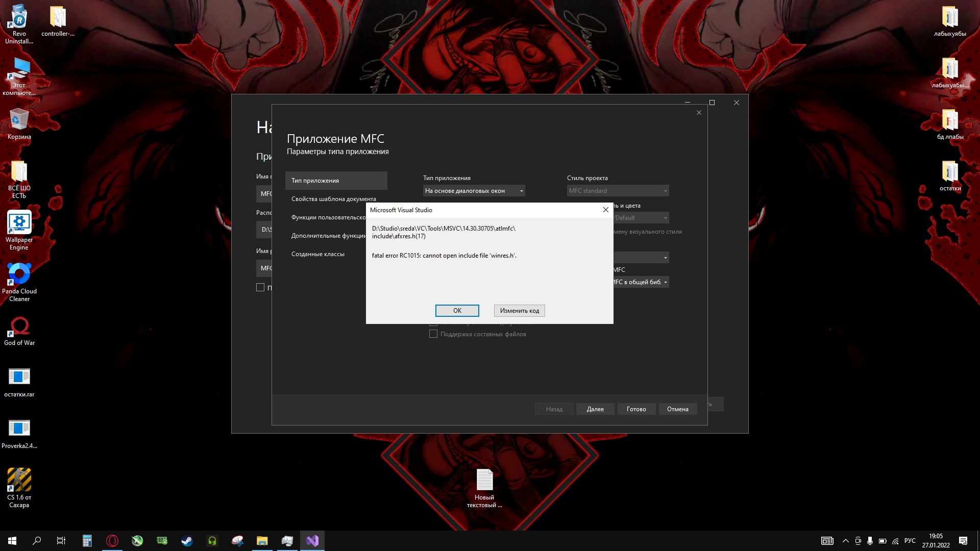Click Steam taskbar icon

[186, 541]
